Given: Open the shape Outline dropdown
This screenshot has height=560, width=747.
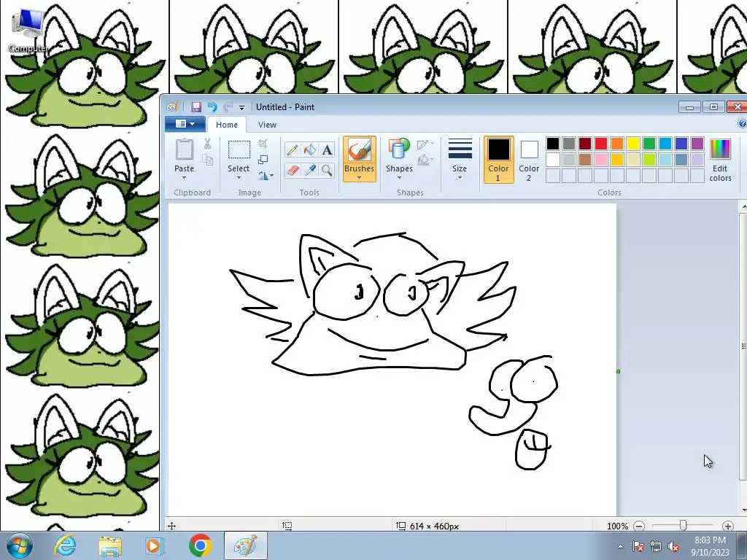Looking at the screenshot, I should pos(425,144).
